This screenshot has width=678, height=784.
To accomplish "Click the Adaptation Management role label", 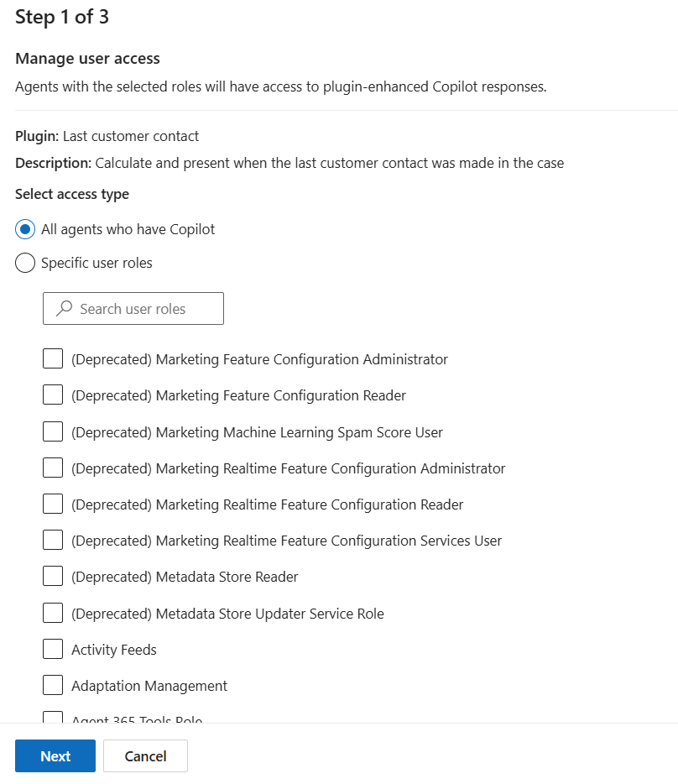I will (149, 686).
